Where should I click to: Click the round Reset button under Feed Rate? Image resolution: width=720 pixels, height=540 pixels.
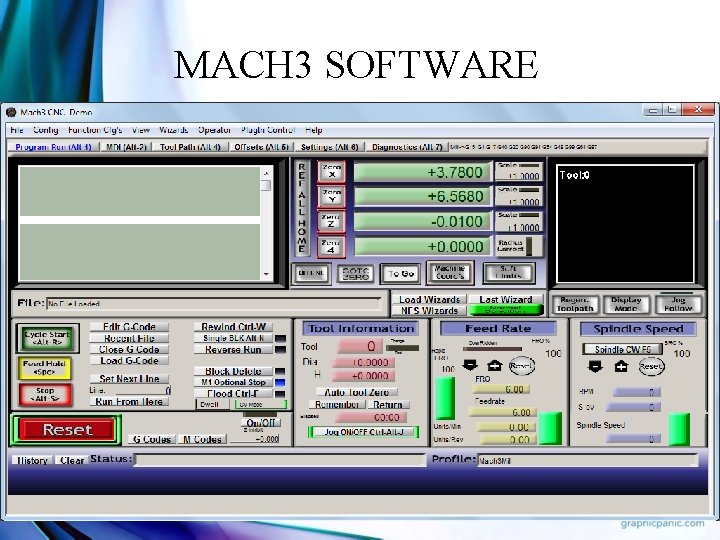pos(521,366)
